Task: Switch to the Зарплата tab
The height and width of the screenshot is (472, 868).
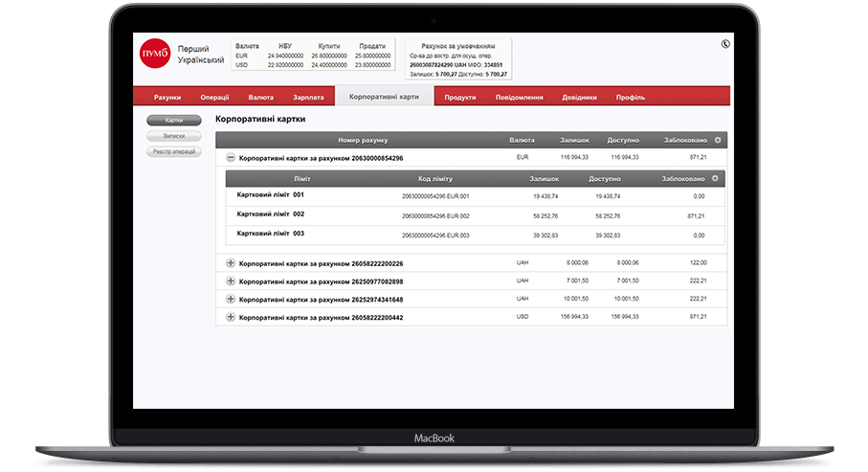Action: coord(308,97)
